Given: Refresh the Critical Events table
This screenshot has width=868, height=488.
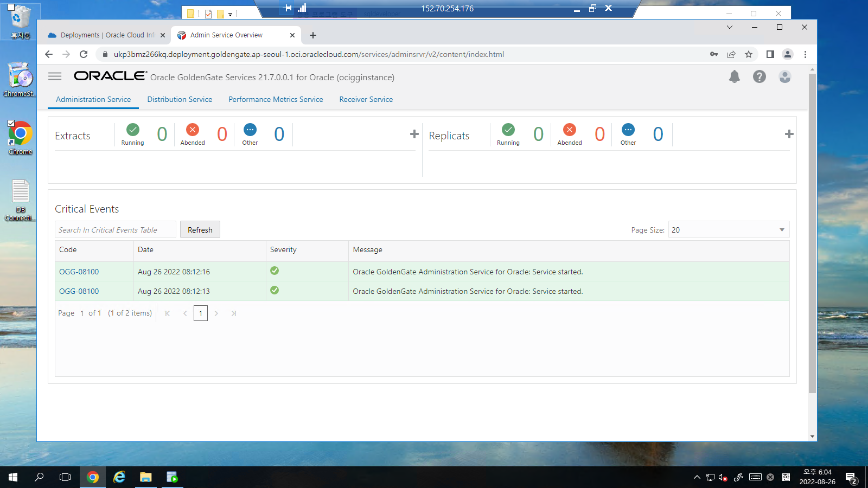Looking at the screenshot, I should point(200,230).
